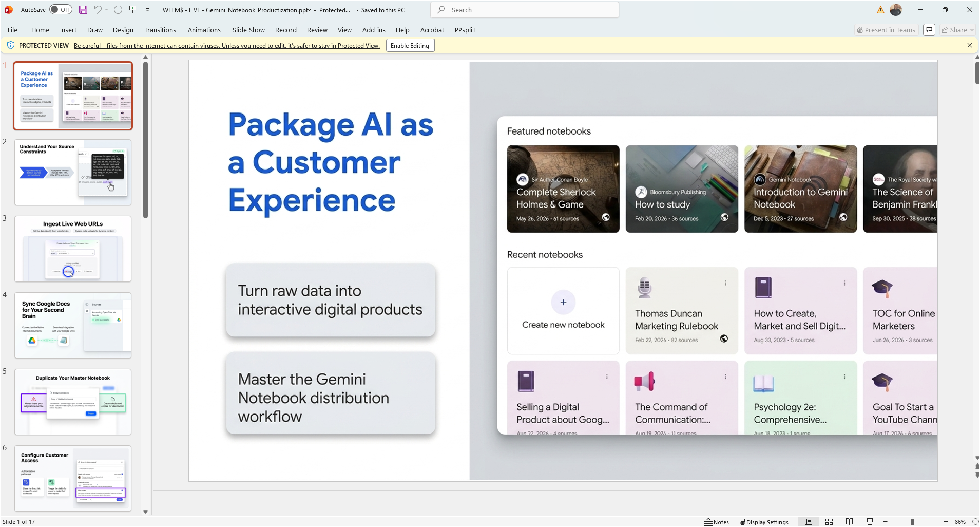Toggle the AutoSave switch
This screenshot has height=527, width=980.
coord(61,10)
